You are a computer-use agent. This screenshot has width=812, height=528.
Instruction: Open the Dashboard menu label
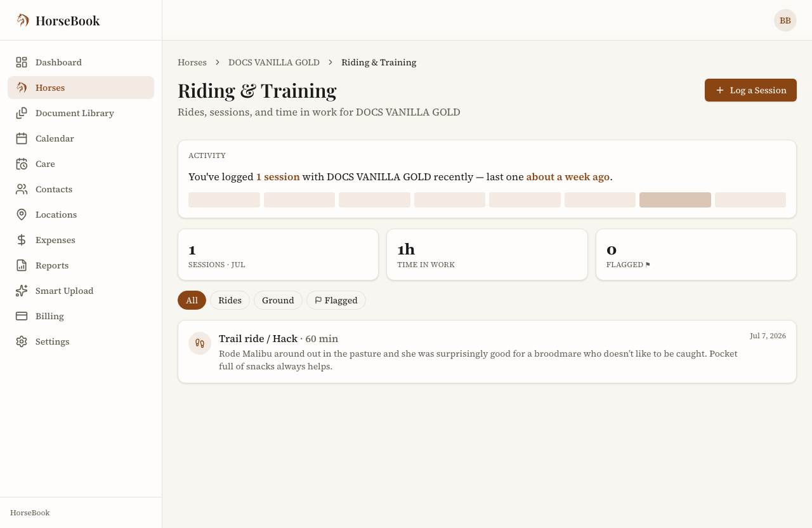click(x=58, y=62)
